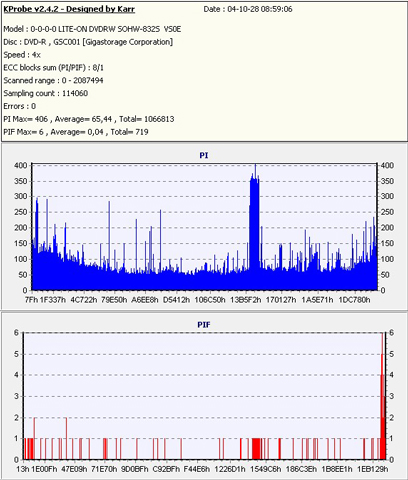Click the Errors : 0 line
Image resolution: width=408 pixels, height=480 pixels.
click(20, 106)
